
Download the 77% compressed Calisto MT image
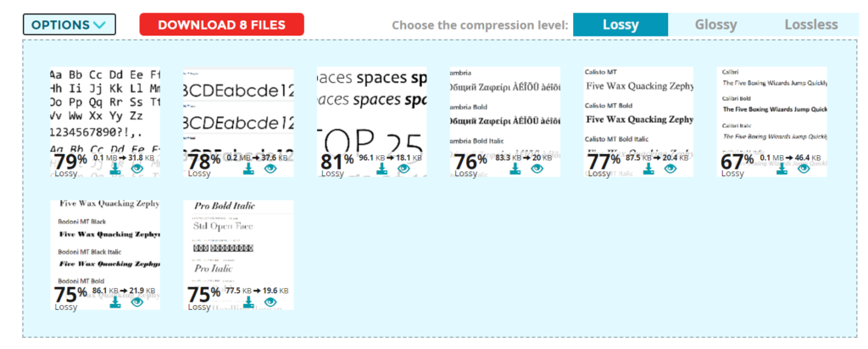[648, 169]
